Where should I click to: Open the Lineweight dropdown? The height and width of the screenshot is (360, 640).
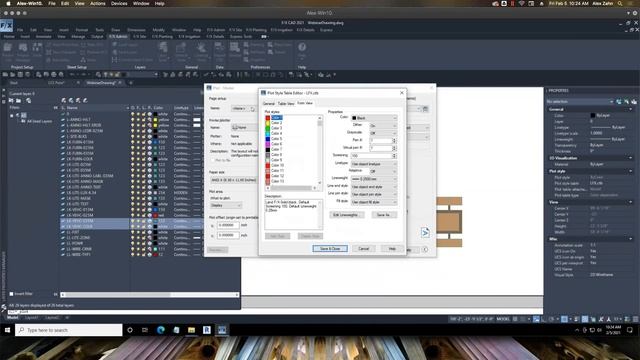click(x=374, y=179)
